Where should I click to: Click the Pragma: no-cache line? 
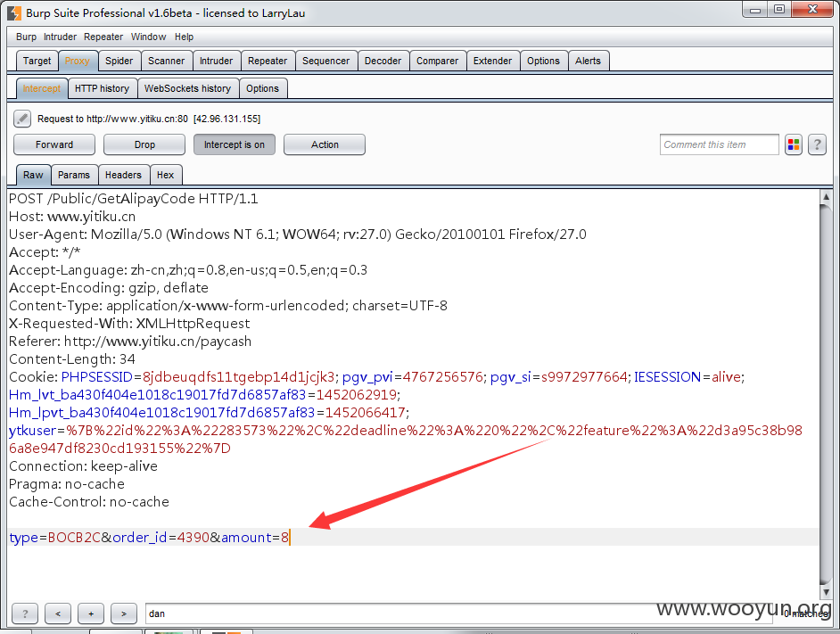point(66,484)
